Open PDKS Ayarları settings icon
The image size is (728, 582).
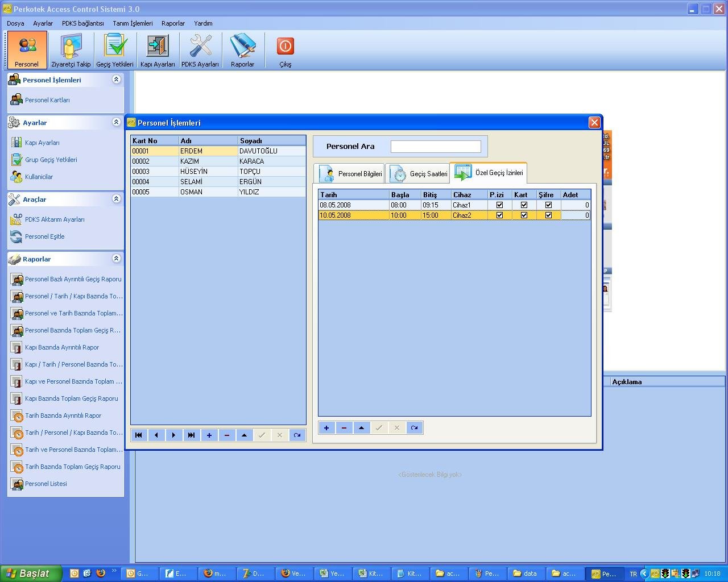pos(200,49)
